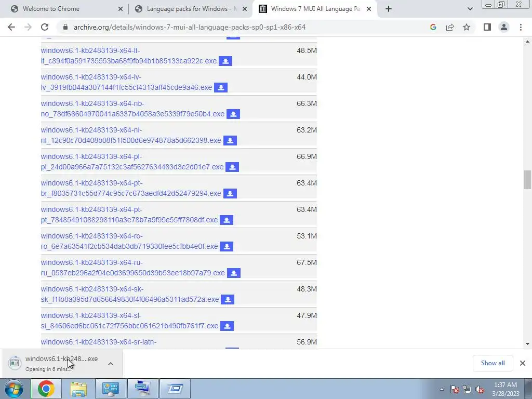Click the volume icon in the system tray
This screenshot has height=399, width=532.
coord(480,389)
